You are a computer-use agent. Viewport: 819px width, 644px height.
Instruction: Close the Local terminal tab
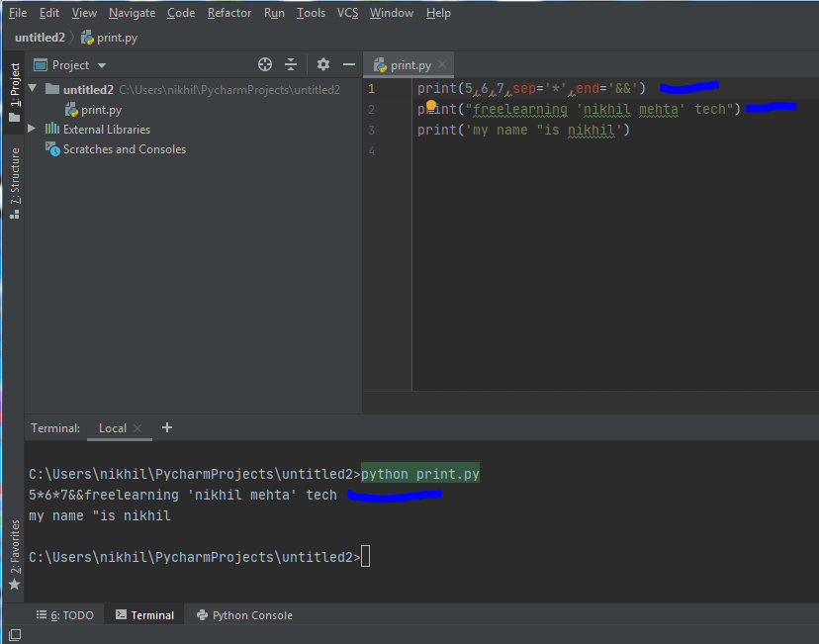pos(137,427)
